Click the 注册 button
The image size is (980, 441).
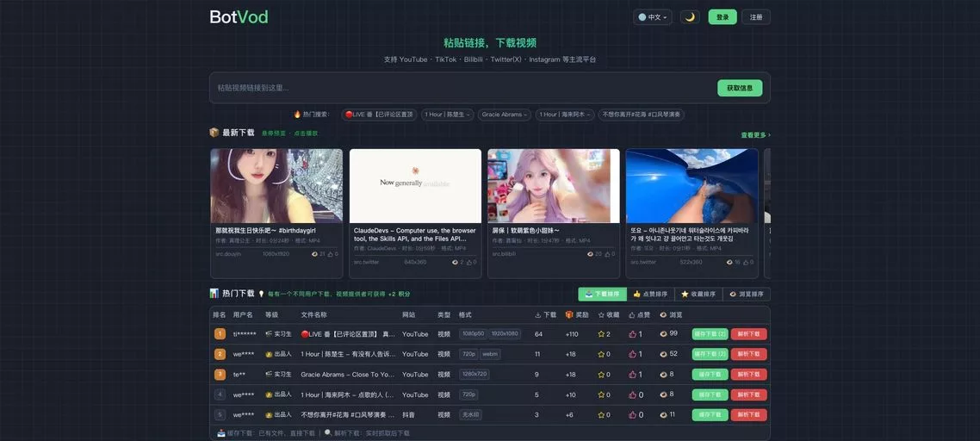tap(756, 17)
